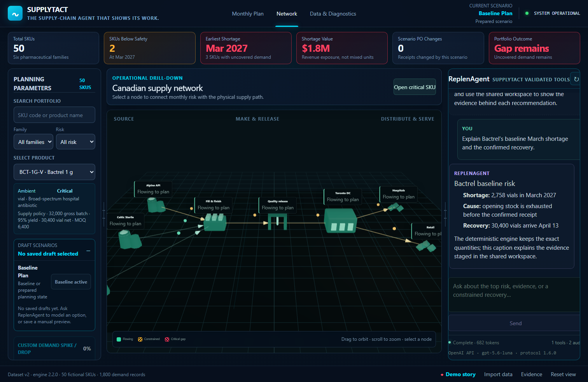Click the 50 SKUs count link
Screen dimensions: 588x382
pos(85,84)
